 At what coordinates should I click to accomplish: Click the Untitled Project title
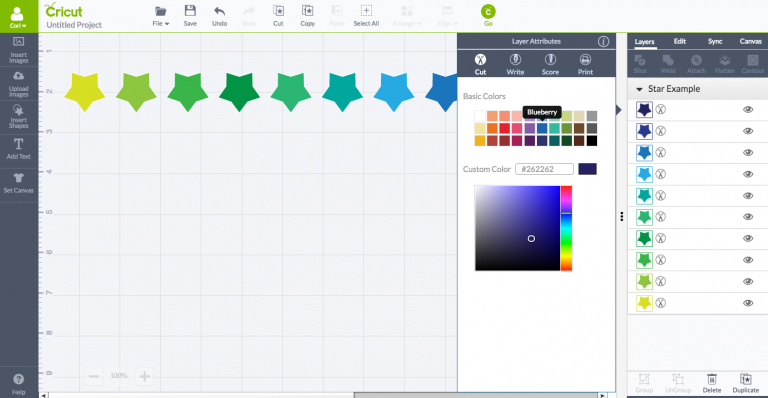click(x=74, y=25)
